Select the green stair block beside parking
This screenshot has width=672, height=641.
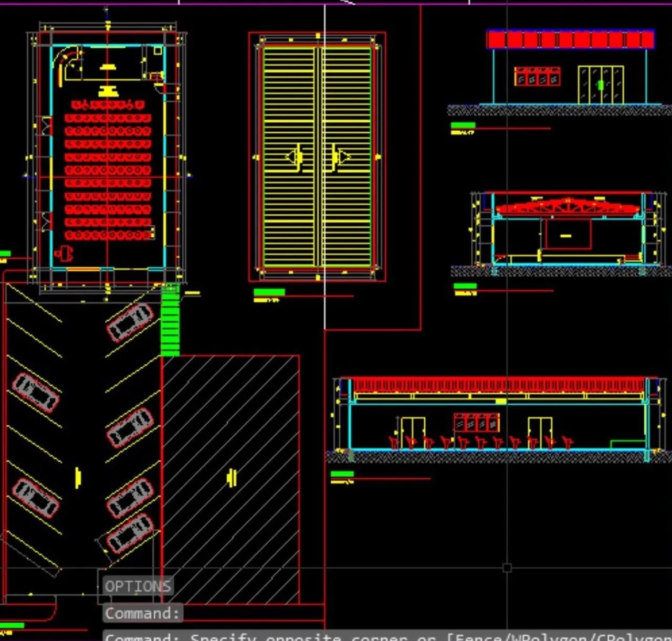[x=170, y=320]
